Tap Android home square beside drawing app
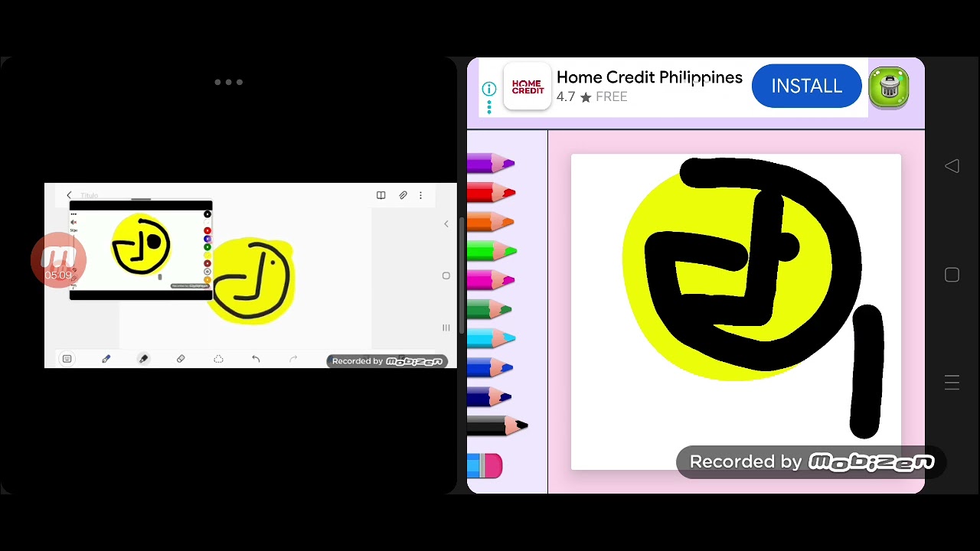 click(x=952, y=275)
